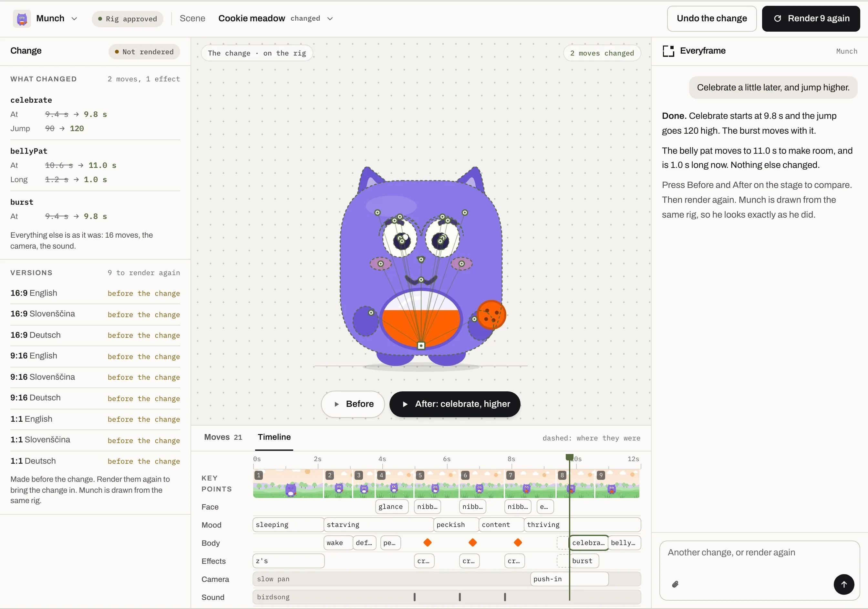Viewport: 868px width, 609px height.
Task: Click the bellyPat heading in What Changed
Action: 29,151
